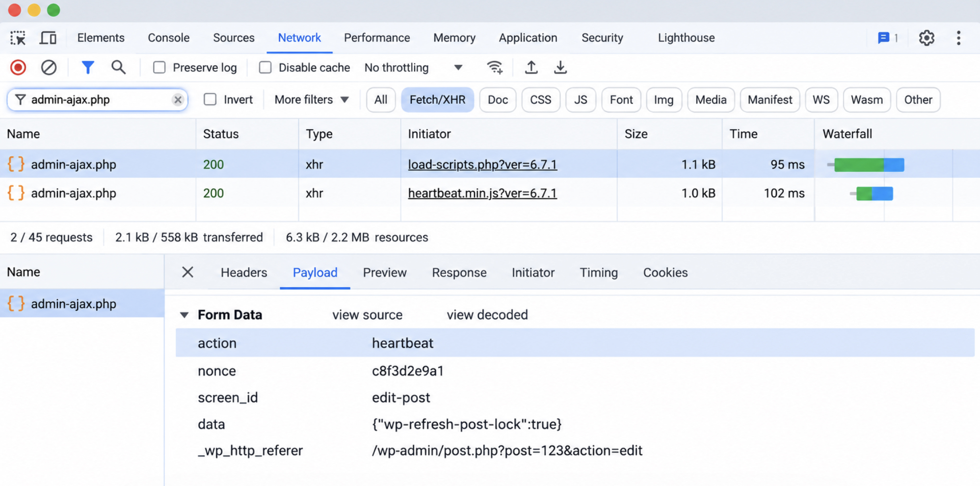Open the three-dot customize menu
Viewport: 980px width, 486px height.
click(x=958, y=38)
